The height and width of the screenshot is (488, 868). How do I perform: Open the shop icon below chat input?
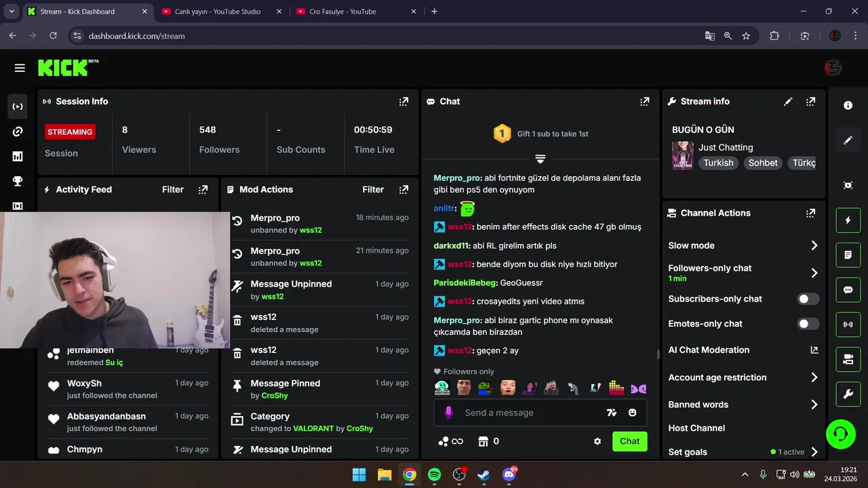point(483,441)
